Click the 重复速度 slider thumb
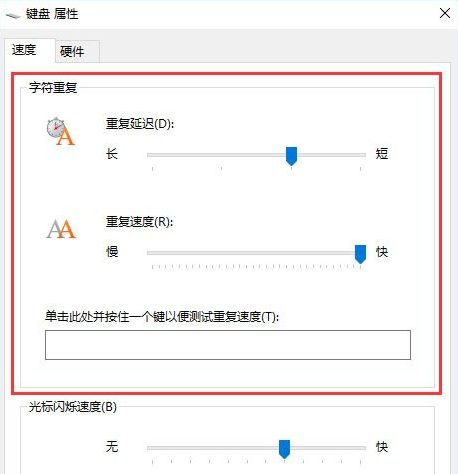The height and width of the screenshot is (474, 458). click(360, 254)
